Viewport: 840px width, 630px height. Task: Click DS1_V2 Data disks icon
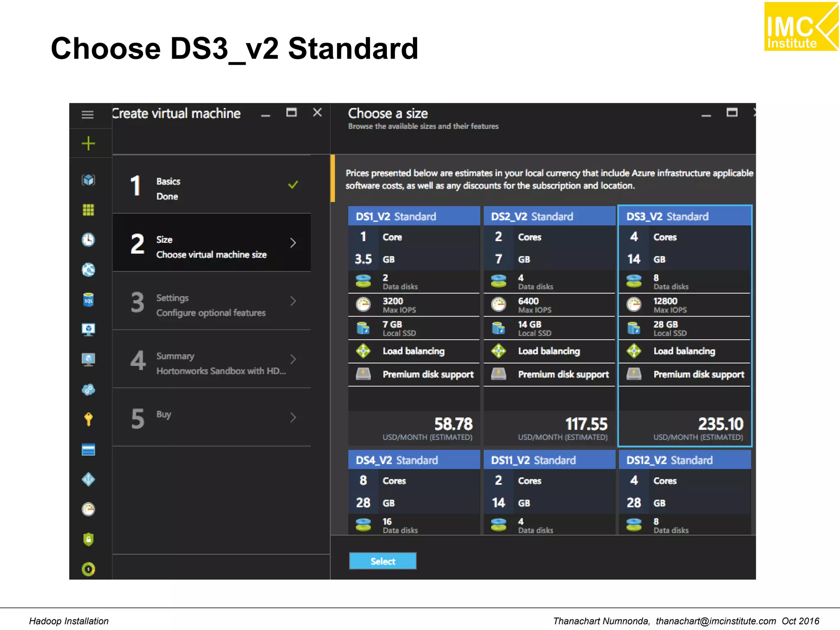coord(363,281)
